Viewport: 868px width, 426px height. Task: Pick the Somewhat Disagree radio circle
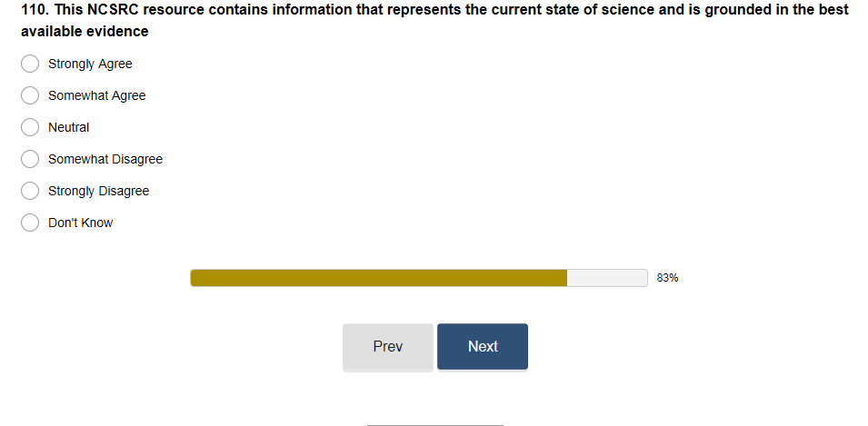tap(30, 159)
